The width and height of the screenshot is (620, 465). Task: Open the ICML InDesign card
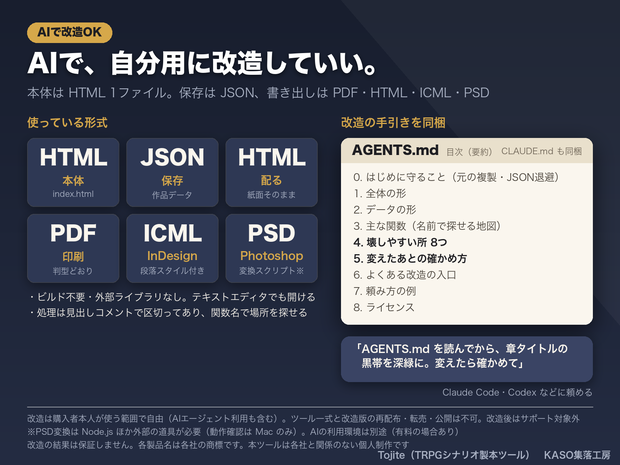point(172,248)
